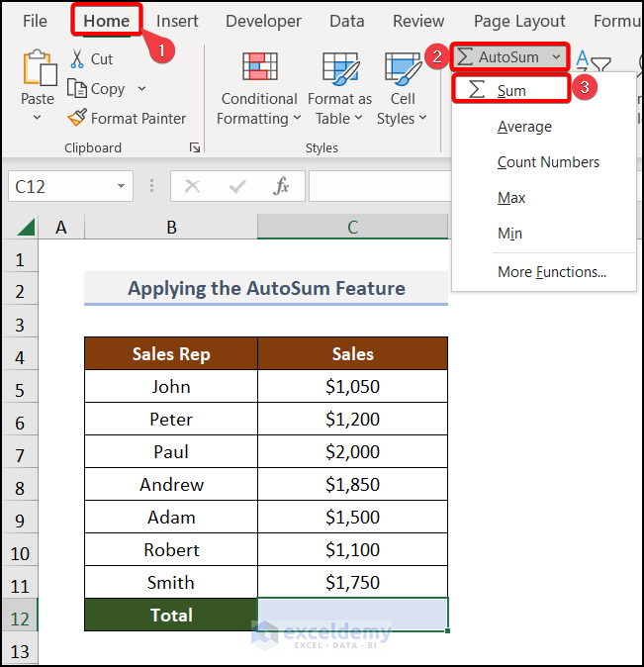Click the formula bar input
The height and width of the screenshot is (667, 644).
376,186
